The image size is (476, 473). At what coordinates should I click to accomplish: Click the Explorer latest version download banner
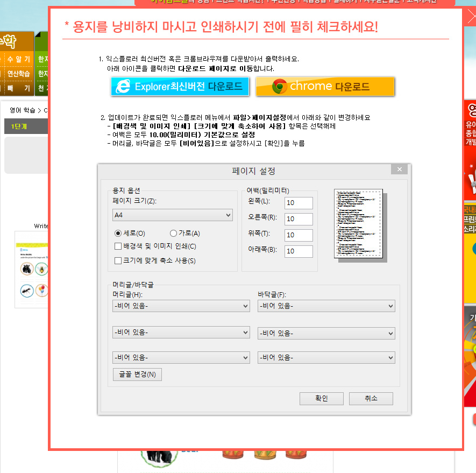pyautogui.click(x=180, y=87)
